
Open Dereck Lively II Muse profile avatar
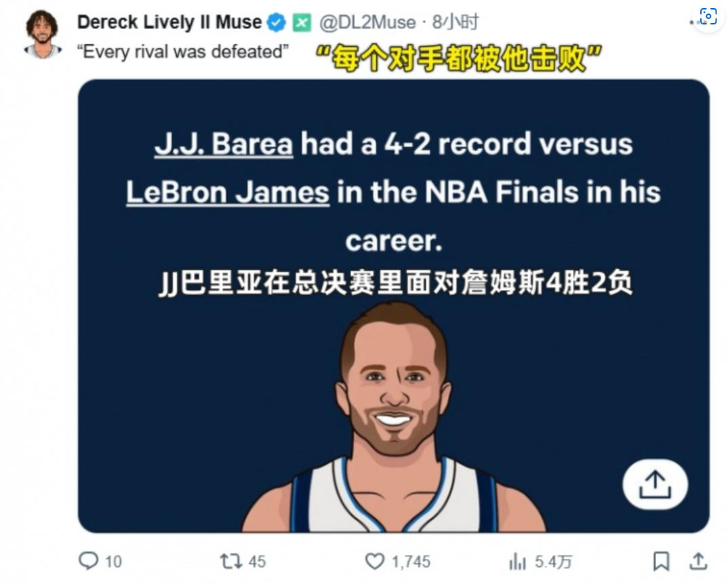(42, 35)
